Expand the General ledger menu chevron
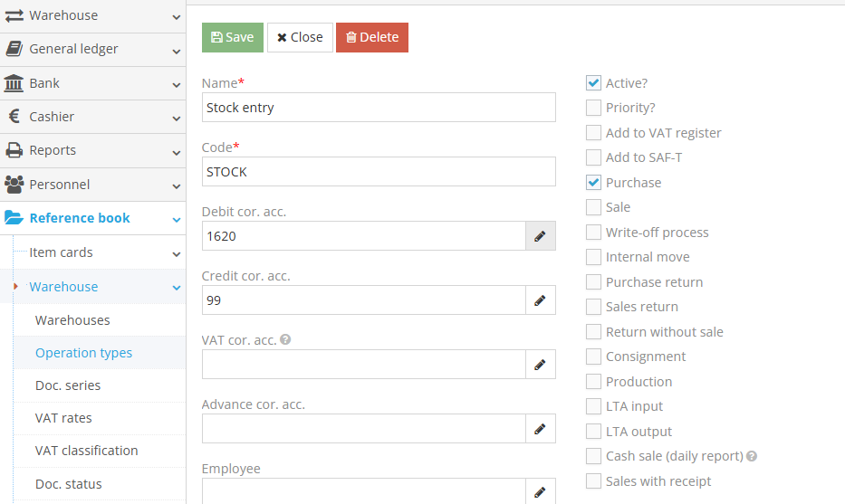The width and height of the screenshot is (845, 504). tap(176, 51)
